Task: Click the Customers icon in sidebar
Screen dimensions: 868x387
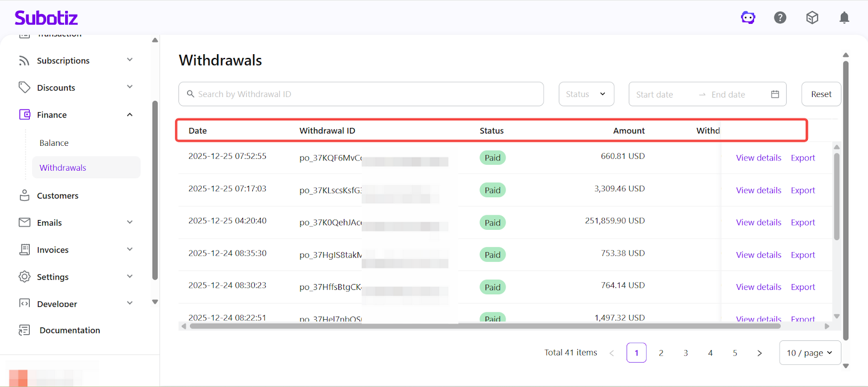Action: (x=24, y=196)
